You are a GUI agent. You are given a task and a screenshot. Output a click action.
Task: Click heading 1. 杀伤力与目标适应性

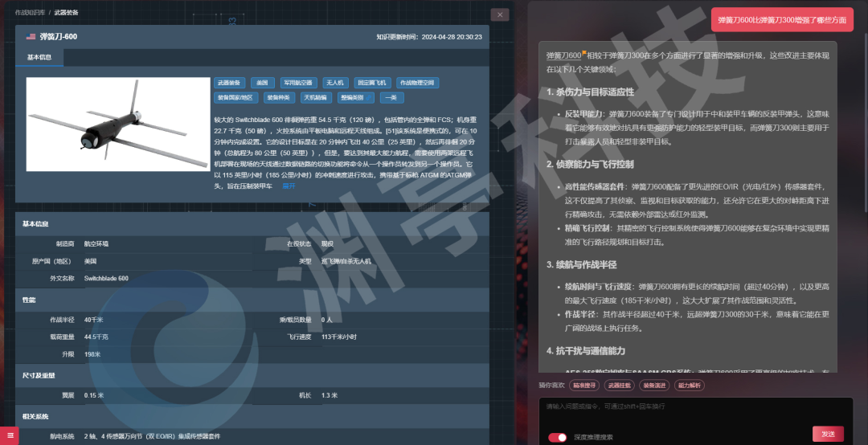pyautogui.click(x=590, y=92)
